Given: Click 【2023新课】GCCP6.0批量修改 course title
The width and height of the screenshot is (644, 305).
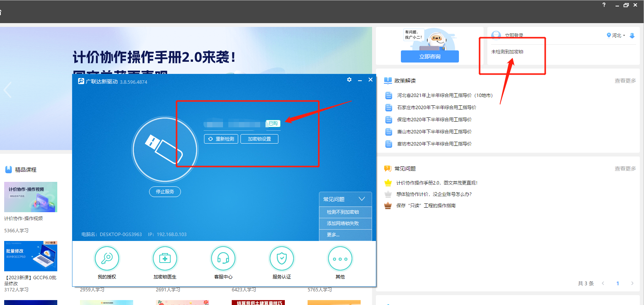Looking at the screenshot, I should coord(30,280).
